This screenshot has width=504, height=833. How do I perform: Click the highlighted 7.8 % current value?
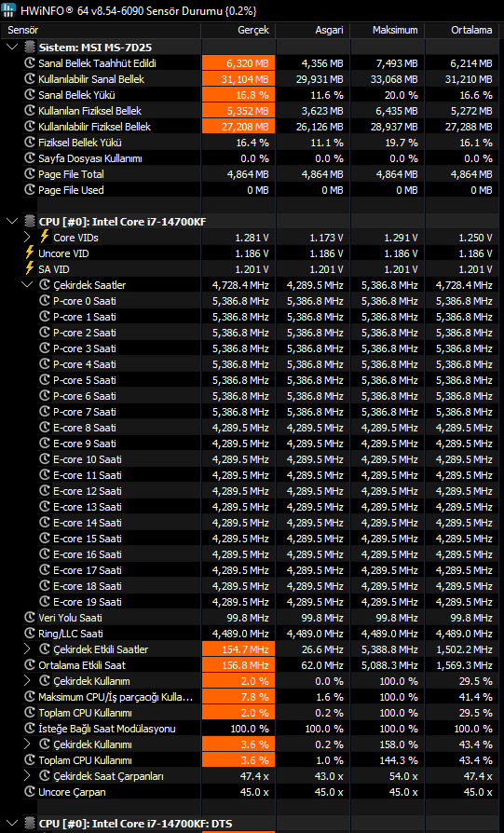coord(238,697)
